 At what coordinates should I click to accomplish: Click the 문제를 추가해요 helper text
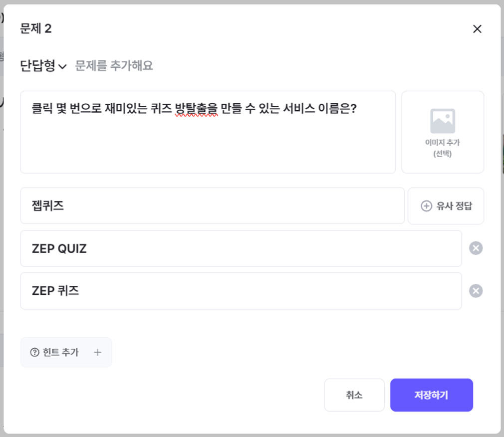pyautogui.click(x=114, y=66)
